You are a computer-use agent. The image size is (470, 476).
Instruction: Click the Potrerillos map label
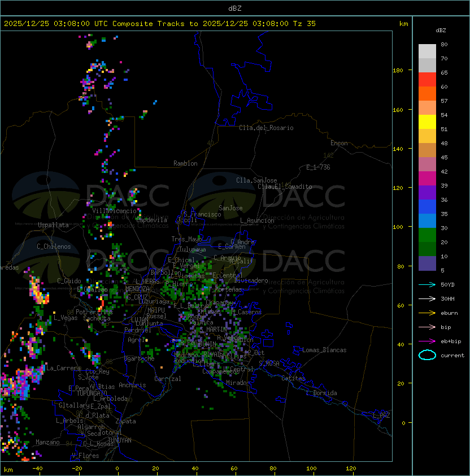click(94, 311)
